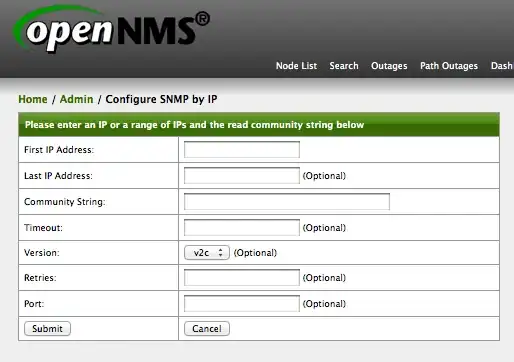This screenshot has width=514, height=362.
Task: Open the Node List menu item
Action: tap(296, 66)
